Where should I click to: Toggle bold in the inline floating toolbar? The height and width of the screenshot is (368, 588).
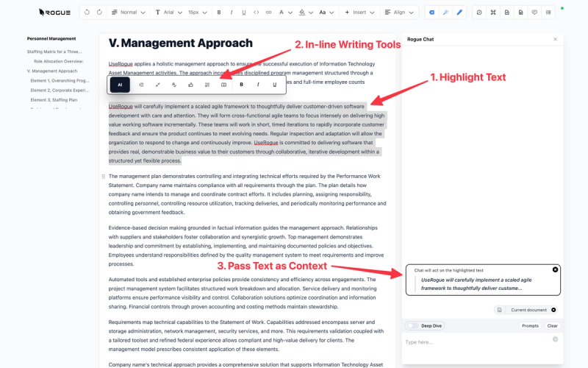pos(242,85)
